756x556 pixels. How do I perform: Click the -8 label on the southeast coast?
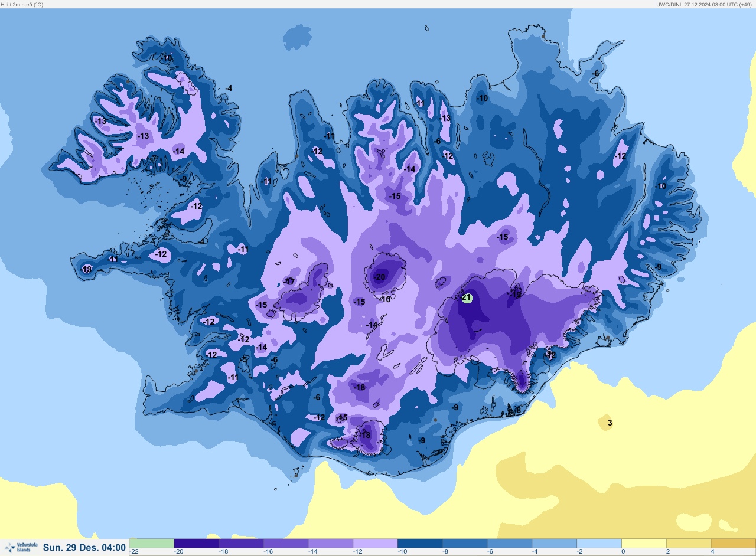pos(517,410)
